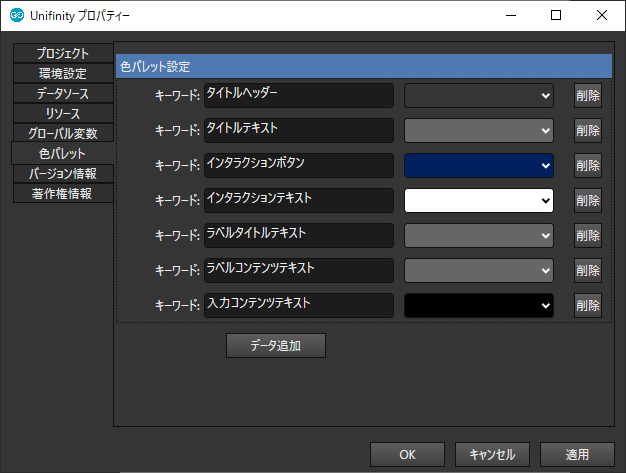The image size is (626, 473).
Task: Open the 入力コンテンツテキスト black color dropdown
Action: (x=478, y=305)
